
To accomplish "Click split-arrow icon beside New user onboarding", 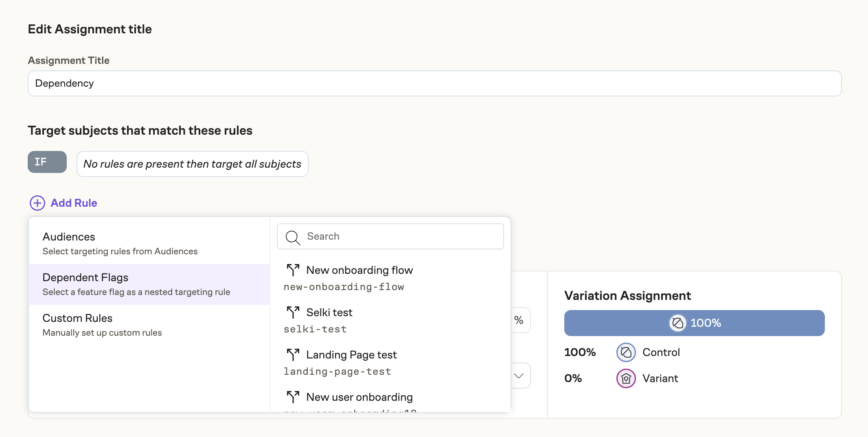I will [293, 397].
